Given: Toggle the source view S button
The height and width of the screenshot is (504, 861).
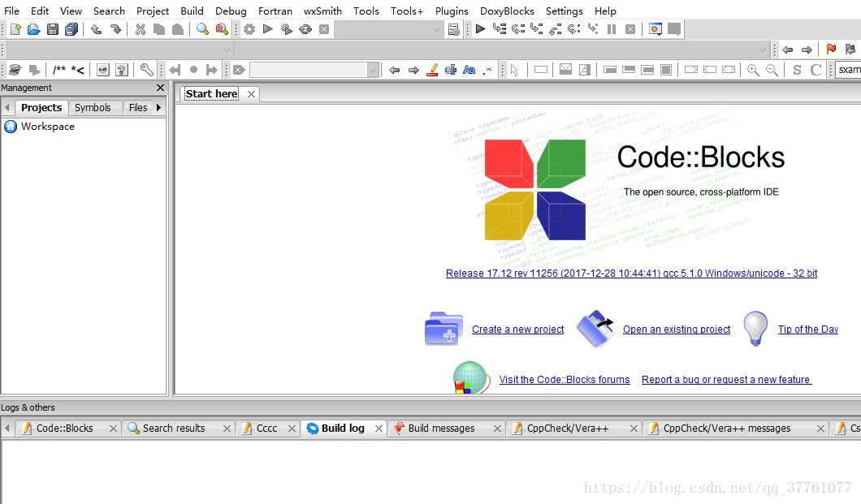Looking at the screenshot, I should pyautogui.click(x=797, y=70).
